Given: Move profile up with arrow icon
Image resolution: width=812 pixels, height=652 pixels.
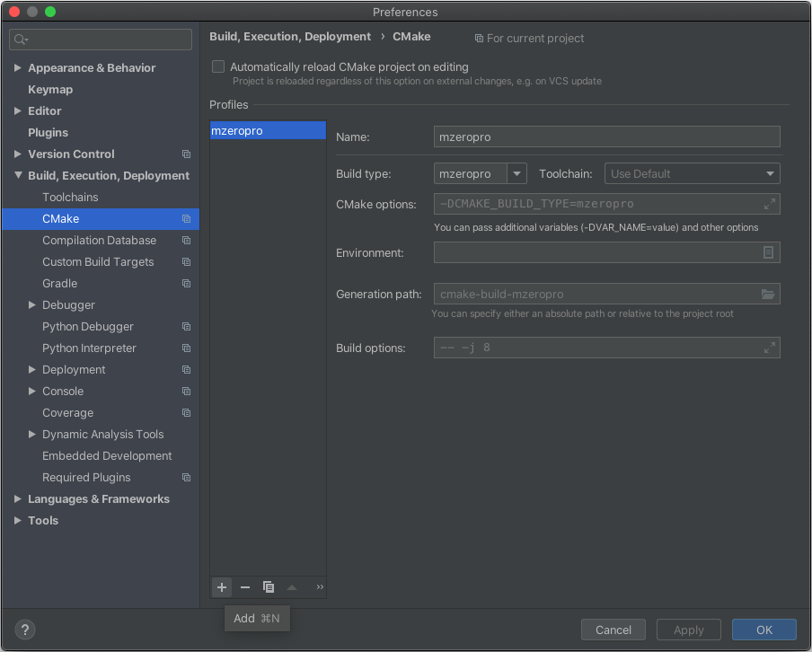Looking at the screenshot, I should (x=292, y=587).
